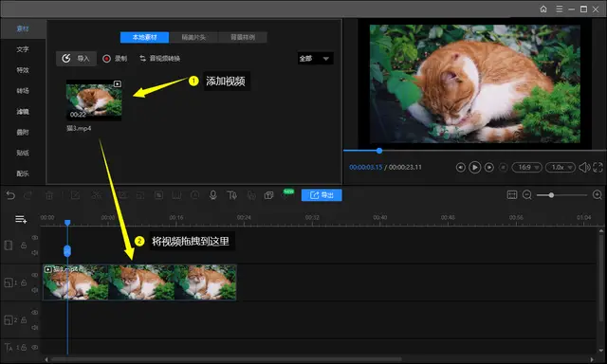This screenshot has height=364, width=607.
Task: Mute picture-in-picture track 1
Action: pyautogui.click(x=35, y=290)
